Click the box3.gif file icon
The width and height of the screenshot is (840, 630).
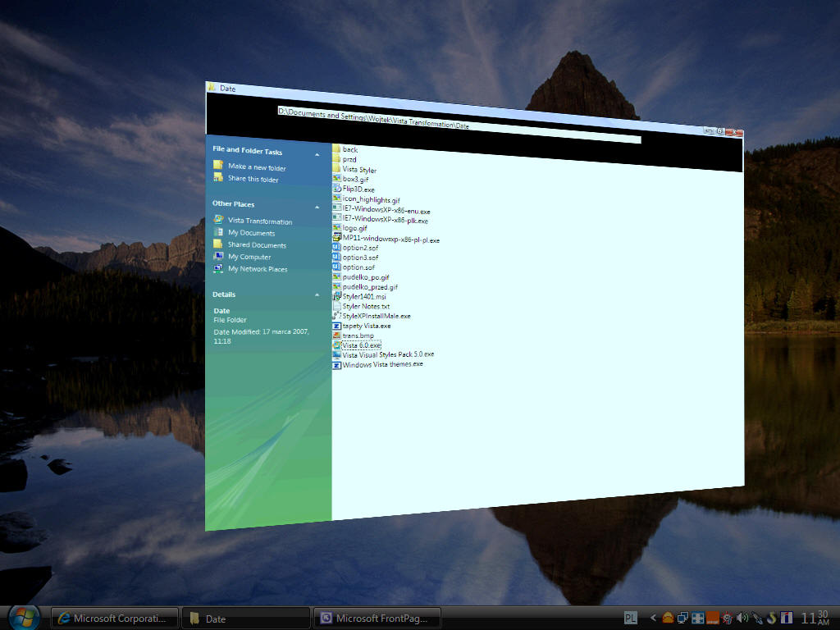click(336, 178)
